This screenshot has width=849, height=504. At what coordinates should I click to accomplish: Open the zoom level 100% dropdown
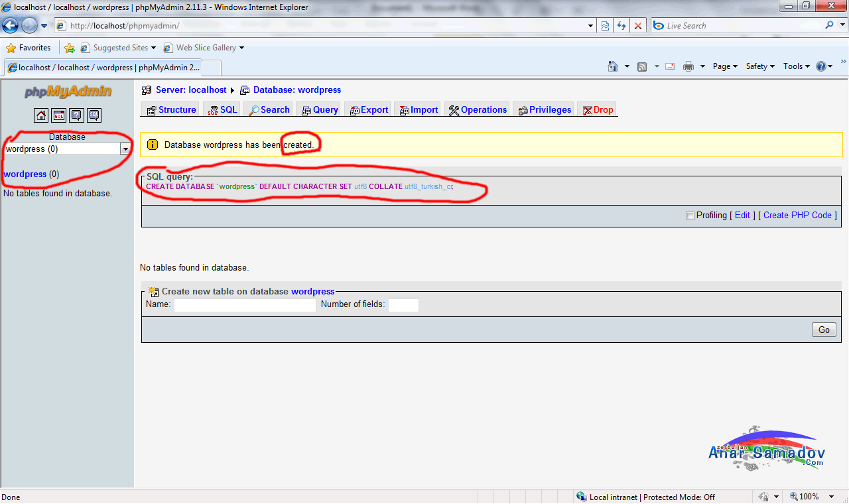(x=833, y=497)
